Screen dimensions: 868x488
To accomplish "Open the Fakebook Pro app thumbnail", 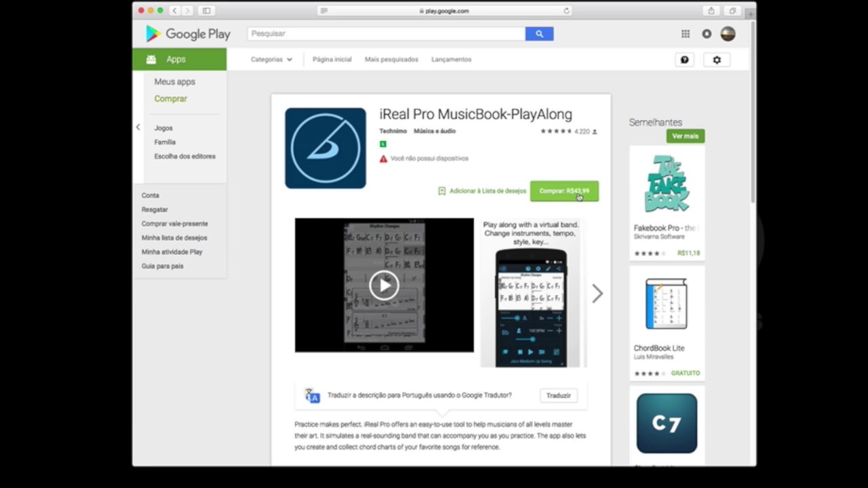I will coord(667,184).
